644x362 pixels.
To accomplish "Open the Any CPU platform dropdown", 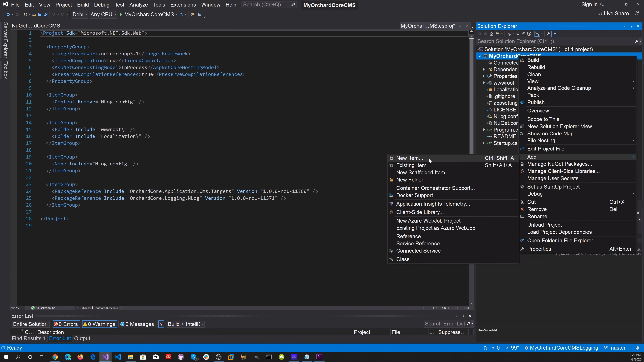I will click(103, 15).
